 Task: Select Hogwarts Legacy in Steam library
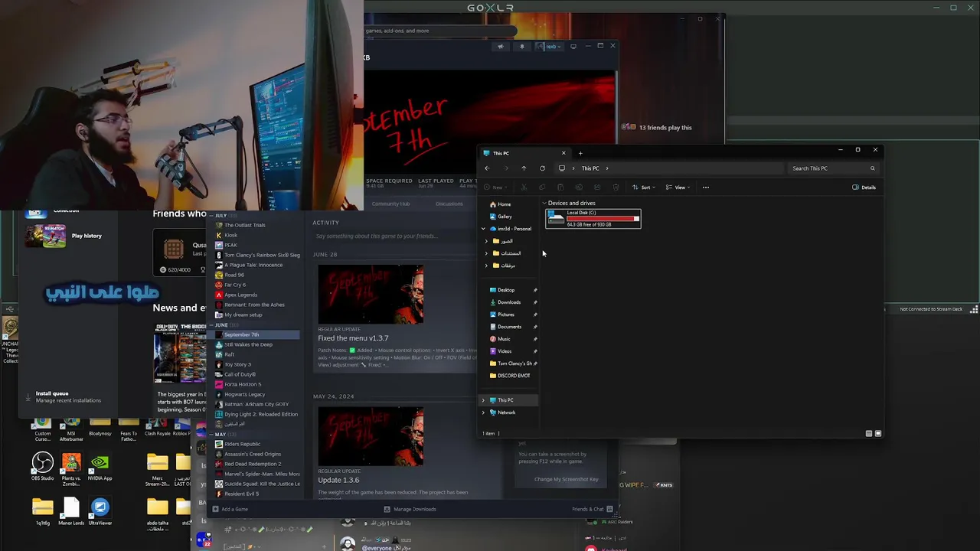tap(245, 394)
